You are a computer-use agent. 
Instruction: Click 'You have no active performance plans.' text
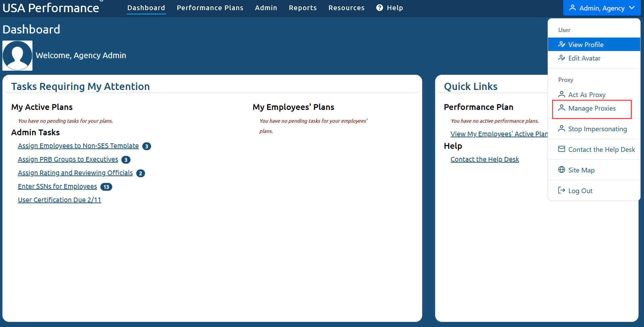click(x=495, y=121)
